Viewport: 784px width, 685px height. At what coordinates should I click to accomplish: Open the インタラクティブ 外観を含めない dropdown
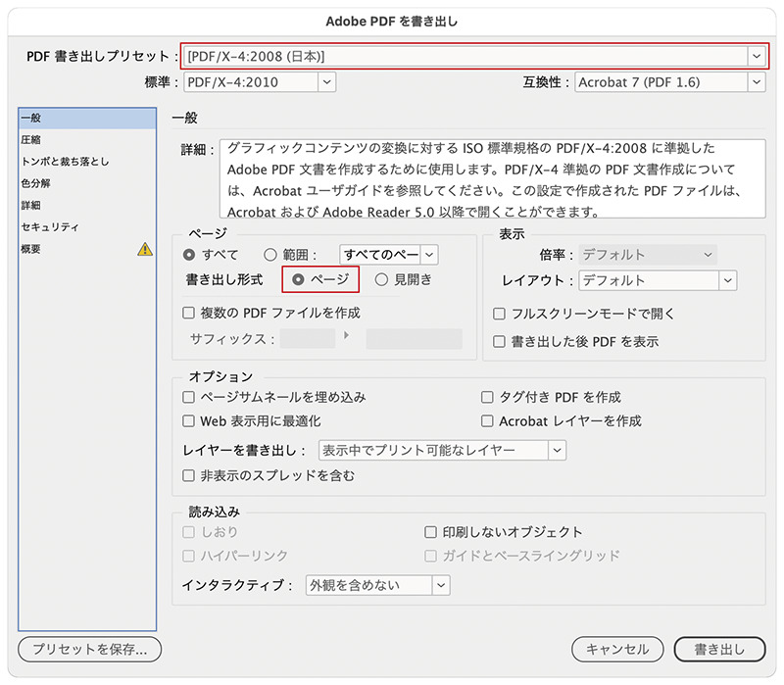coord(377,585)
